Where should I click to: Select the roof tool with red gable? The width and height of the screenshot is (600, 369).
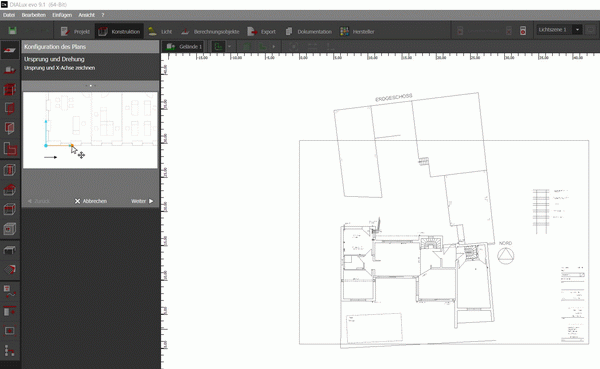click(10, 189)
